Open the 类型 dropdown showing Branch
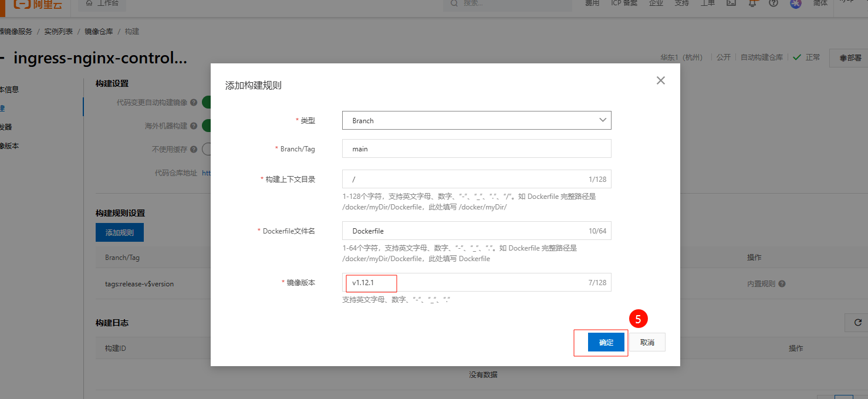This screenshot has width=868, height=399. (x=476, y=120)
